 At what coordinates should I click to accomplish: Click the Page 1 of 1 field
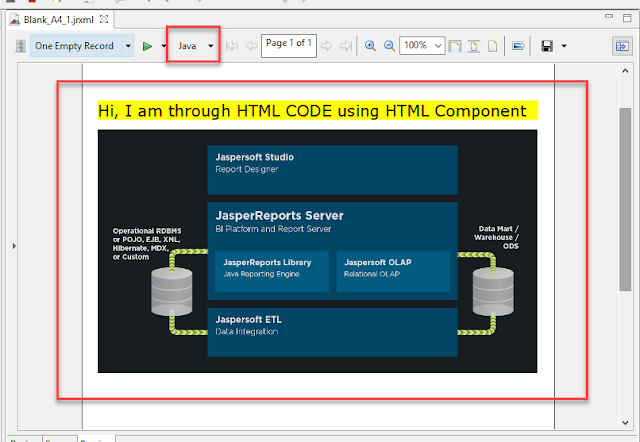[289, 46]
